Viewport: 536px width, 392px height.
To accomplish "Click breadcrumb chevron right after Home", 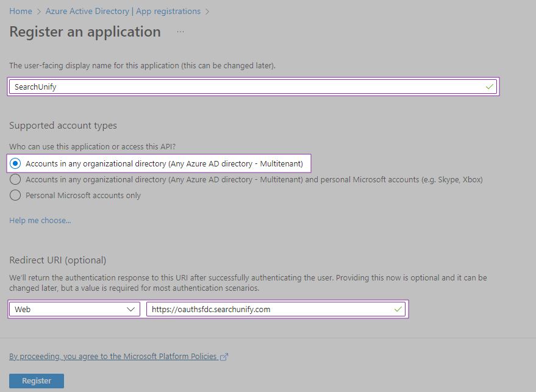I will (x=39, y=12).
